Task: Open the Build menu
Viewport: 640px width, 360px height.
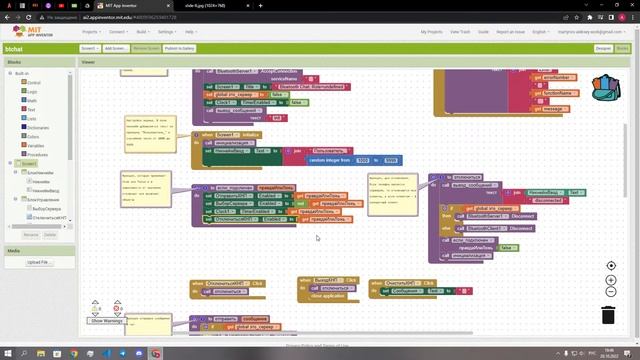Action: pyautogui.click(x=143, y=32)
